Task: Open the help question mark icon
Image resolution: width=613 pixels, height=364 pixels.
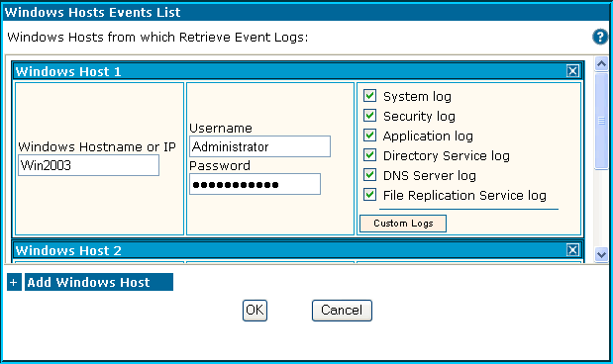Action: click(x=600, y=38)
